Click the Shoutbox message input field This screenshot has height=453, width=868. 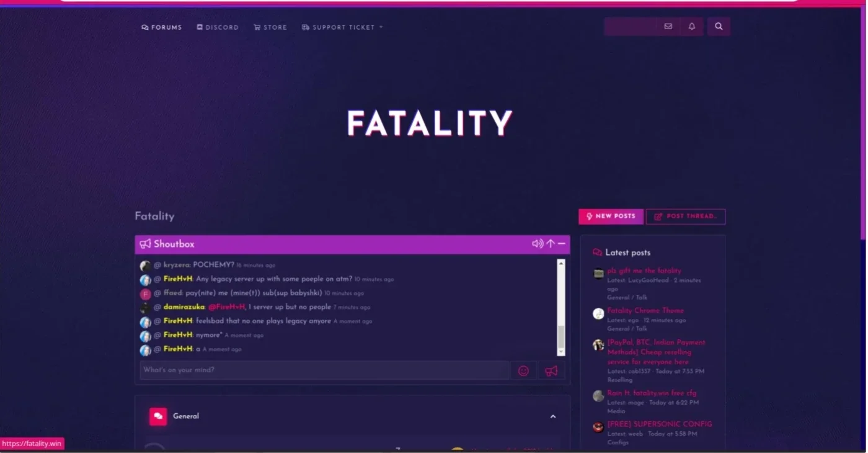[324, 370]
